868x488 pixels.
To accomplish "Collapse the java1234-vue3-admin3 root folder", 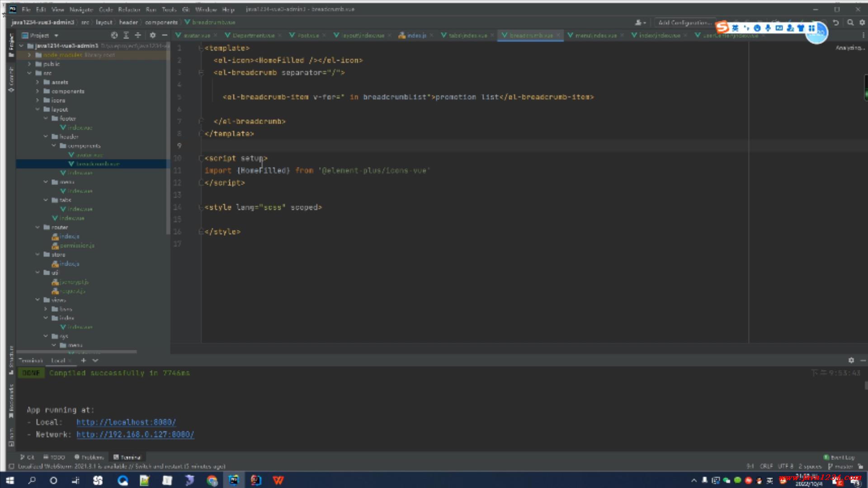I will (21, 46).
